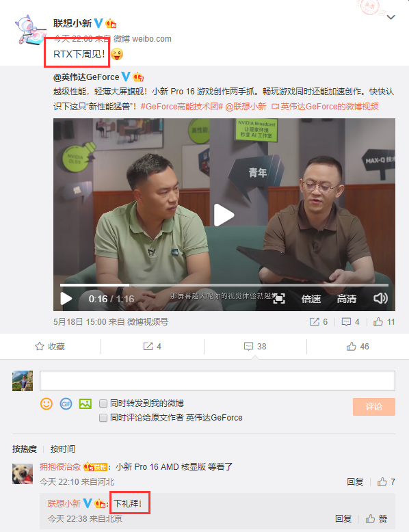409x532 pixels.
Task: Check 同时评论给原文作者 英伟达GeForce
Action: 103,418
